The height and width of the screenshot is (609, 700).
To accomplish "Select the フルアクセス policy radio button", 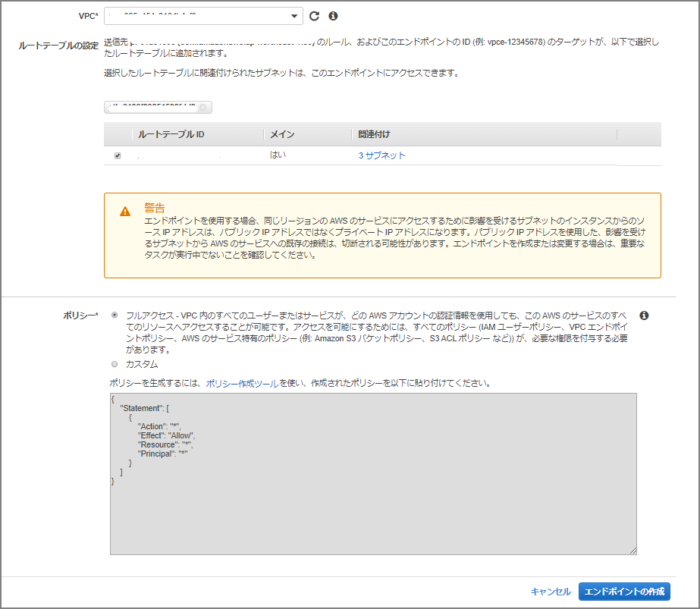I will click(115, 315).
